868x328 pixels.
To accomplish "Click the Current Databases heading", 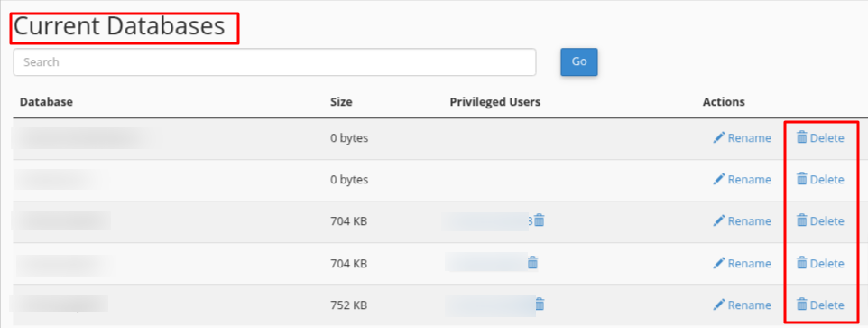I will (x=119, y=26).
